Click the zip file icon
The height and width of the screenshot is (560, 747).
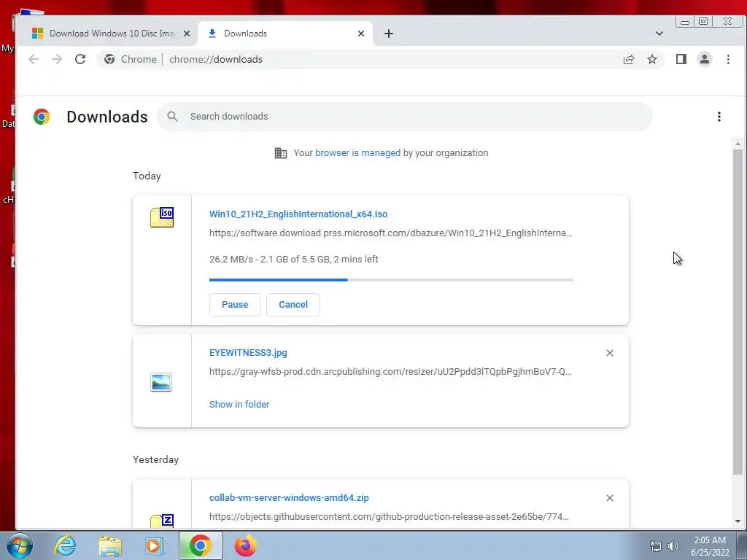tap(162, 521)
